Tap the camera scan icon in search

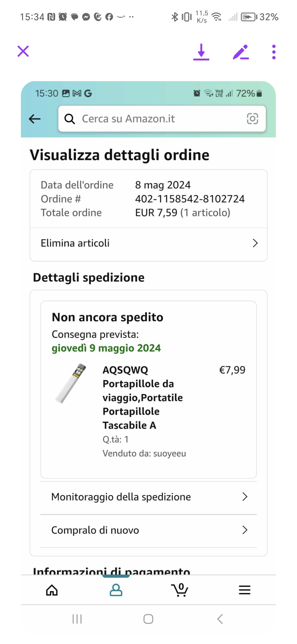point(252,119)
